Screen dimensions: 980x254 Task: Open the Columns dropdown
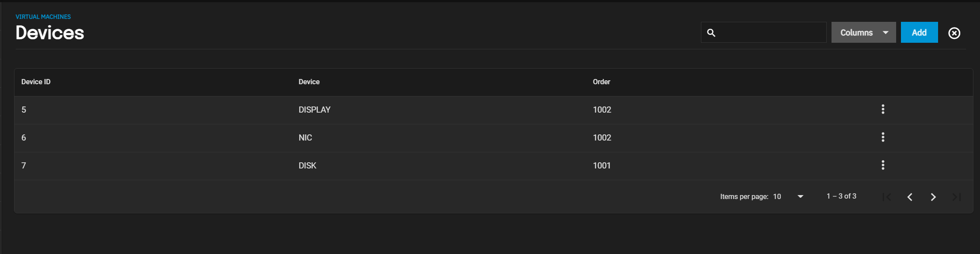pos(863,33)
